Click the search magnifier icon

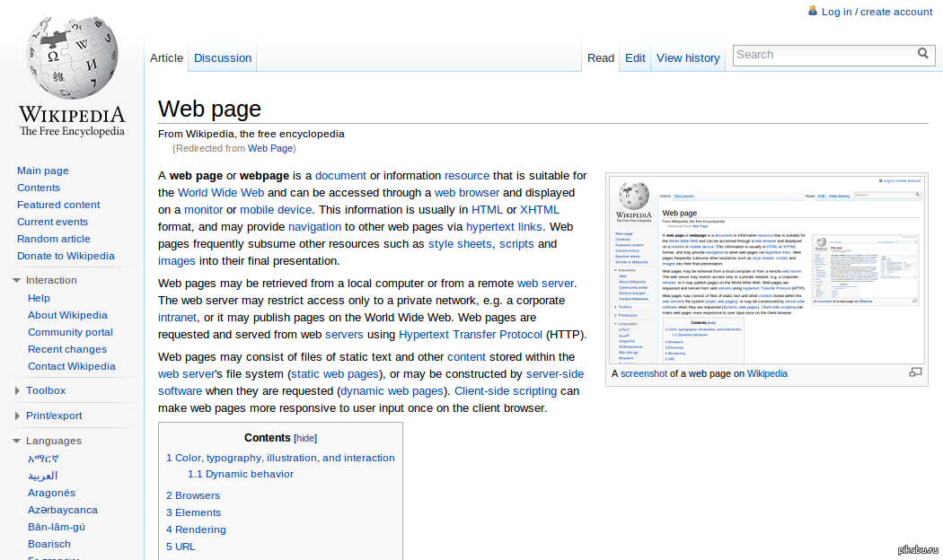923,54
